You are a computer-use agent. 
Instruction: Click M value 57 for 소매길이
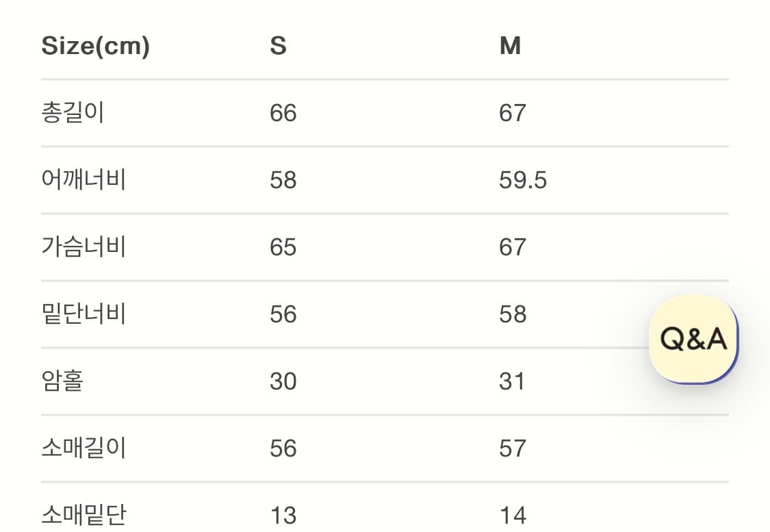513,448
